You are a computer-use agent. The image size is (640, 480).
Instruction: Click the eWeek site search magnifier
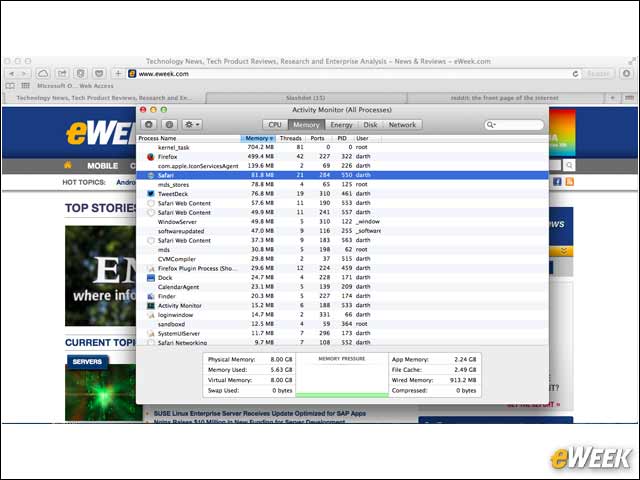click(x=569, y=165)
